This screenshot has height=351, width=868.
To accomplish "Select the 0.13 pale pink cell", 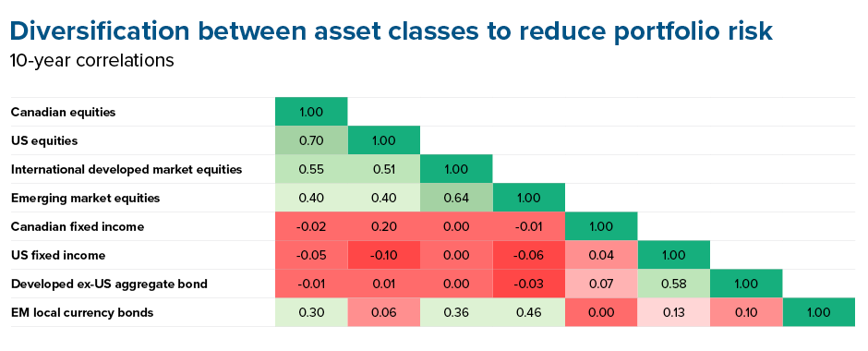I will click(x=674, y=313).
